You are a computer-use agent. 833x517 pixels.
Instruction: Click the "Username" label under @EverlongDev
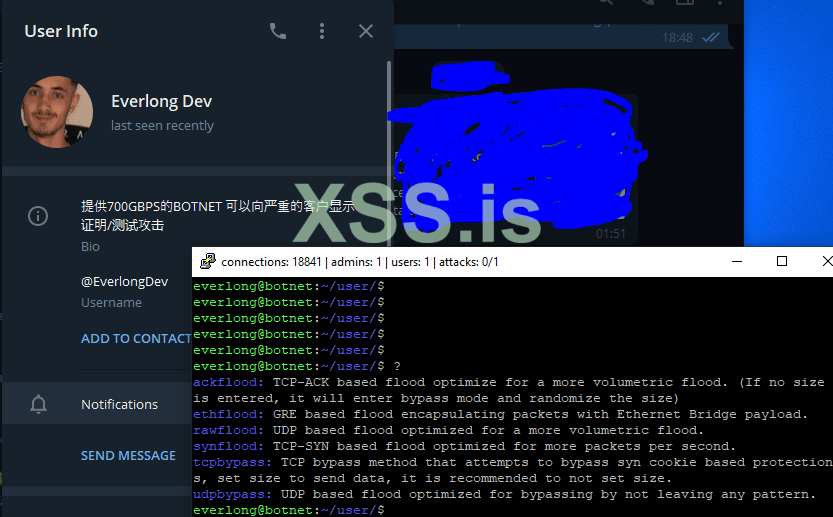pos(112,302)
